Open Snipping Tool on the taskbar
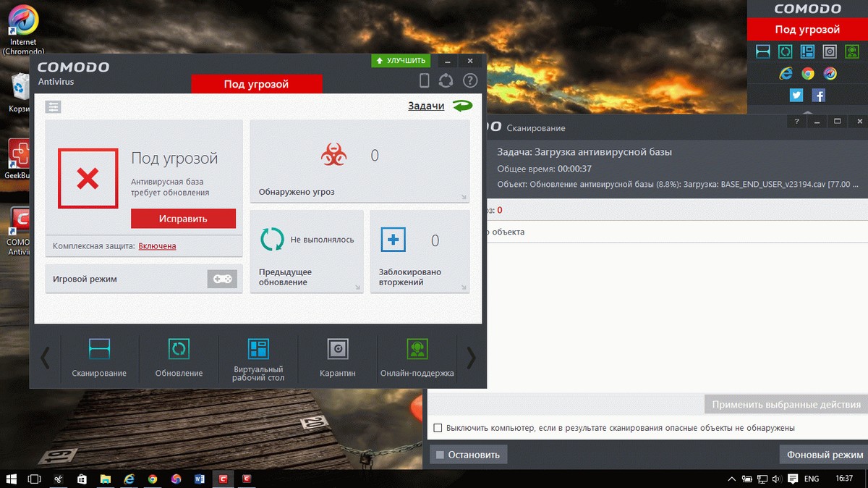 (58, 479)
